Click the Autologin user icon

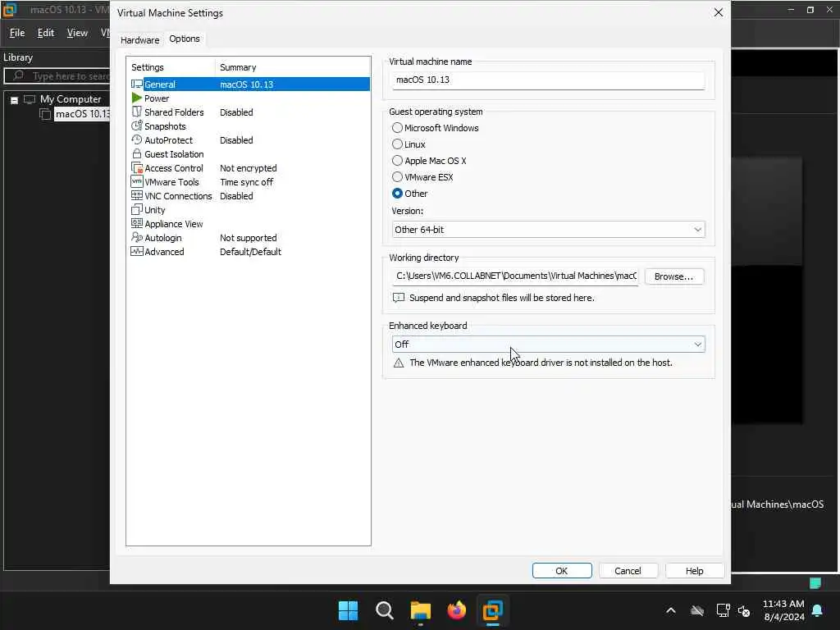click(137, 237)
